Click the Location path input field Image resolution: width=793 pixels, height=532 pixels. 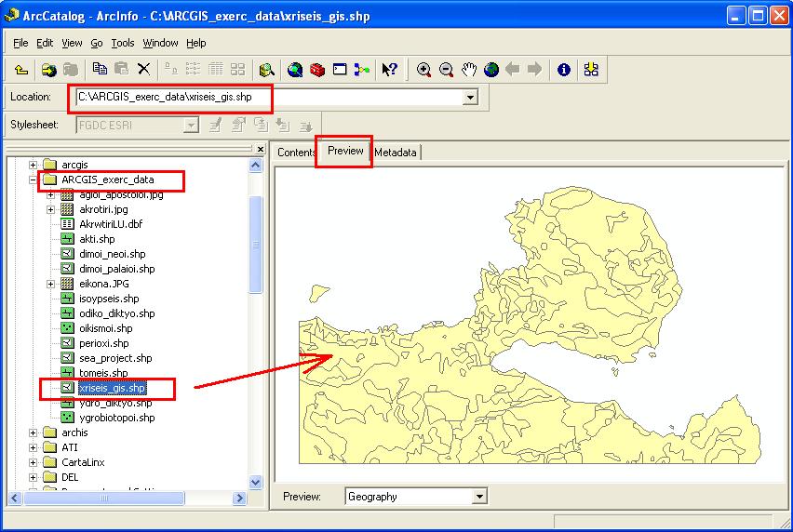[x=269, y=97]
